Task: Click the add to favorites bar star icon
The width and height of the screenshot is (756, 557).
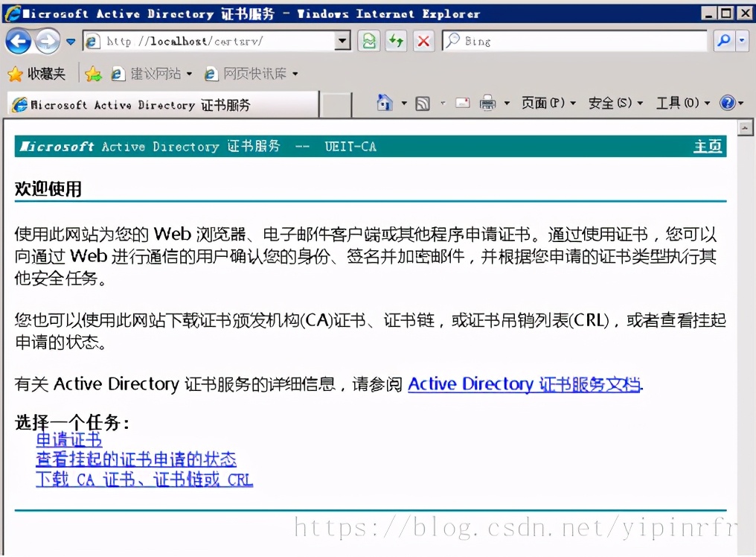Action: (93, 74)
